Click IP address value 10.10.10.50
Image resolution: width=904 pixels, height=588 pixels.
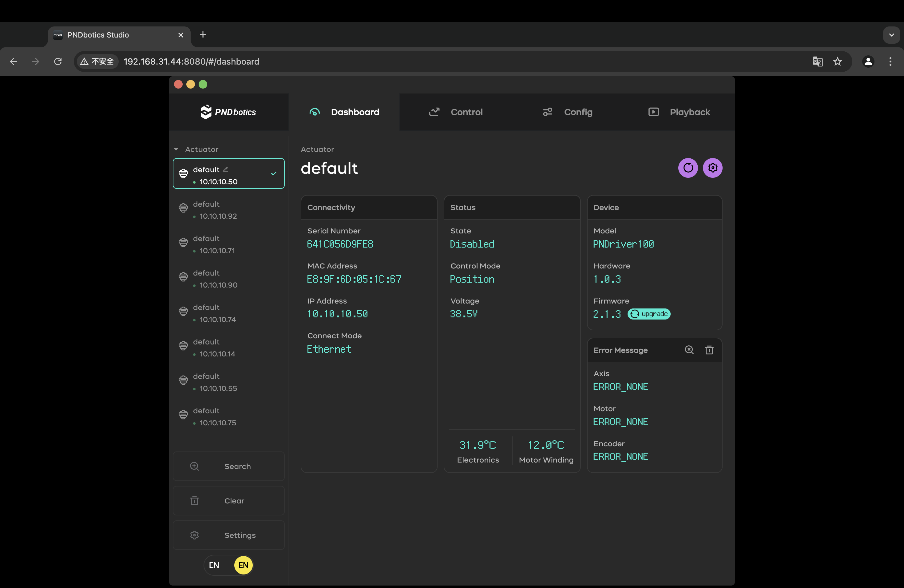pos(337,314)
